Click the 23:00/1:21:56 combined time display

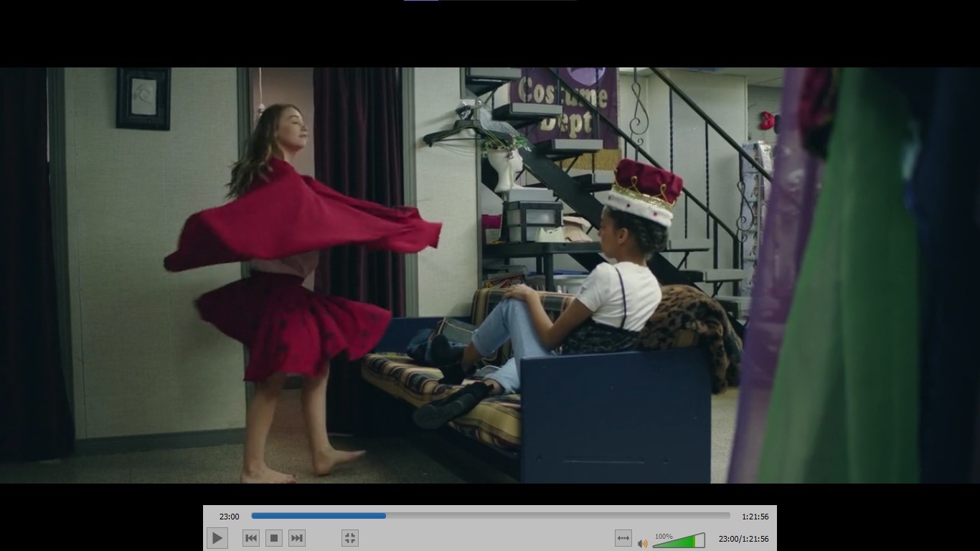pyautogui.click(x=743, y=539)
